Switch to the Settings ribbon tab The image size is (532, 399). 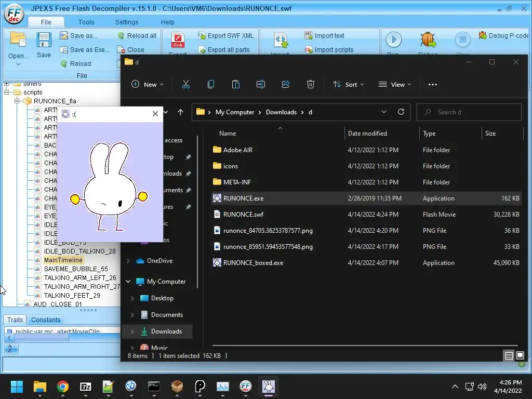(x=127, y=22)
